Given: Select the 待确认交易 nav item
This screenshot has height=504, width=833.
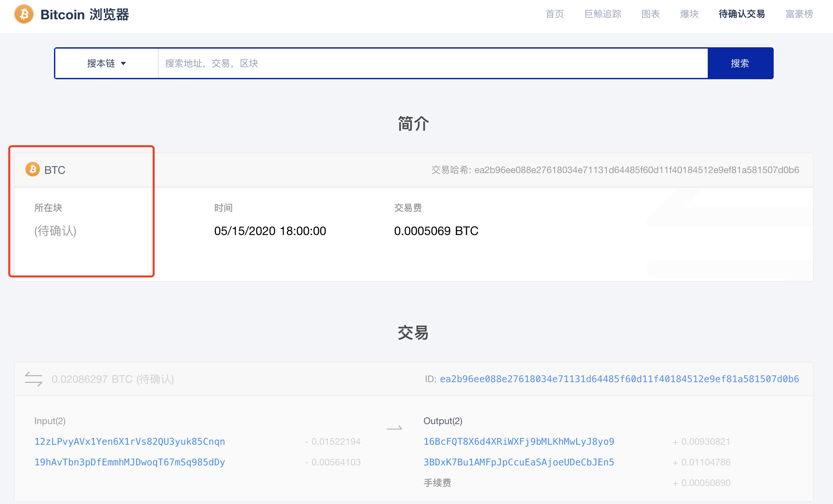Looking at the screenshot, I should click(x=742, y=14).
